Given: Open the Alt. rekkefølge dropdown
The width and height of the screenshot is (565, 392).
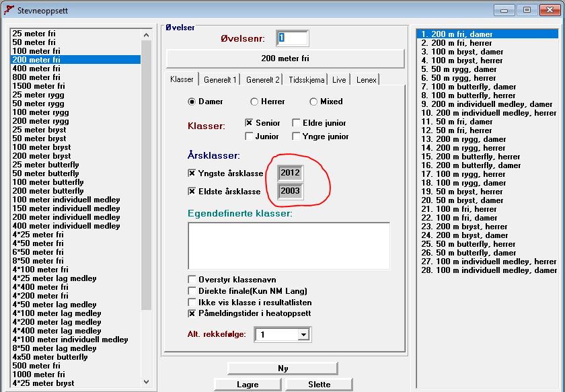Looking at the screenshot, I should pos(303,335).
